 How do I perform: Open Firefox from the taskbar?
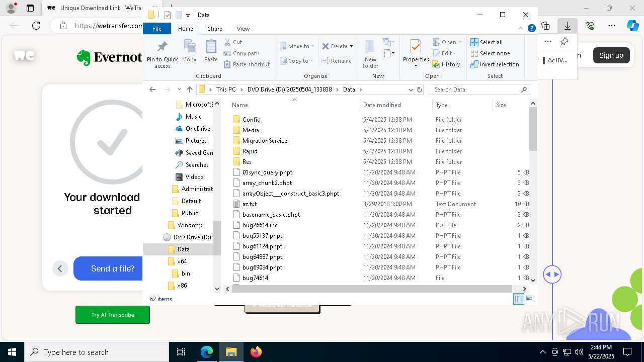tap(256, 352)
